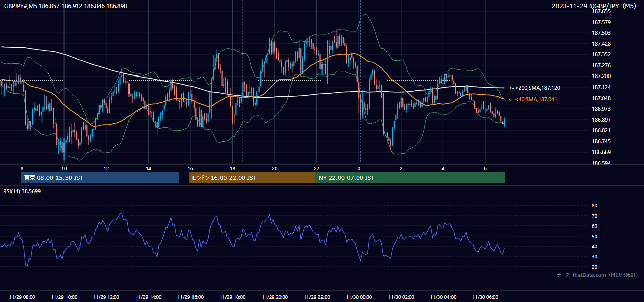The width and height of the screenshot is (644, 302).
Task: Click the HistData.com data source credit
Action: click(598, 275)
